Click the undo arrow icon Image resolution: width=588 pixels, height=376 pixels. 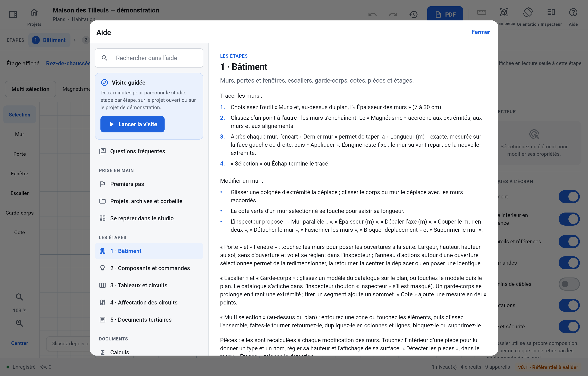[372, 15]
